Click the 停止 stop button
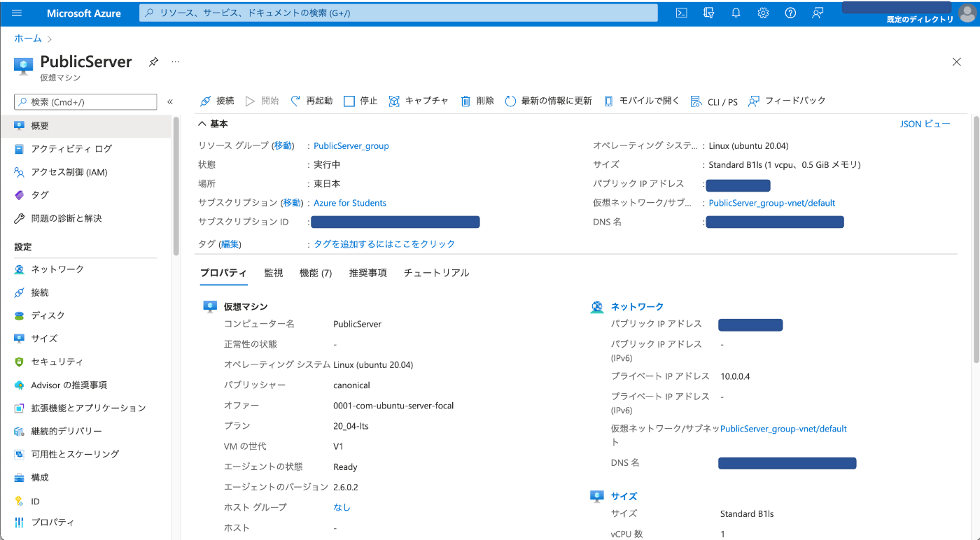The image size is (980, 540). [360, 101]
